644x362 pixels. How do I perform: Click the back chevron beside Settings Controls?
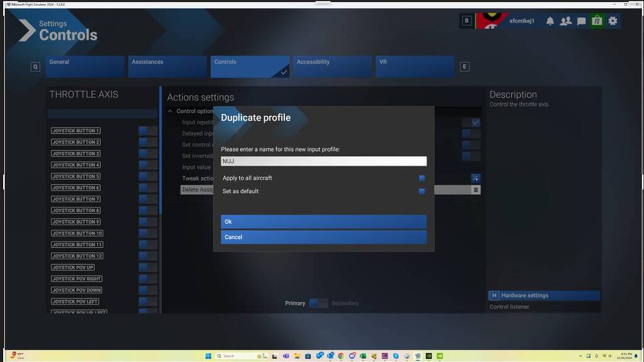click(27, 30)
